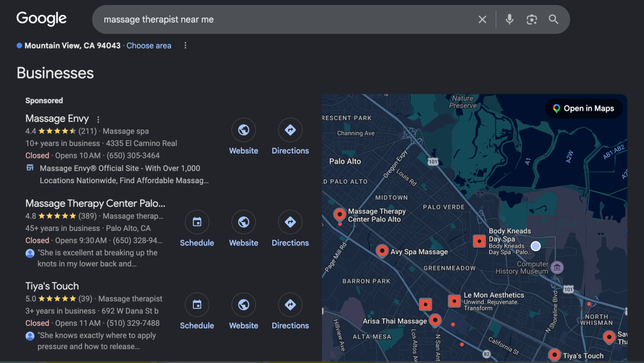Open Tiya's Touch website globe icon
This screenshot has height=363, width=644.
point(243,304)
